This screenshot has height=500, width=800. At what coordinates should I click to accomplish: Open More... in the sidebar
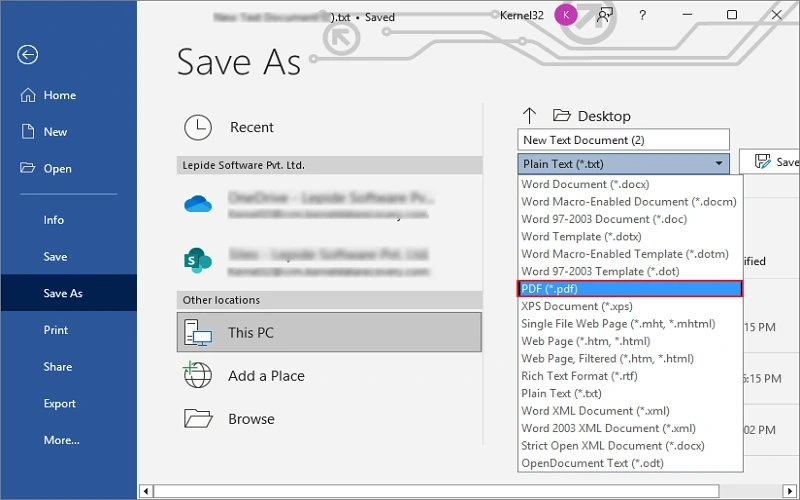click(x=69, y=440)
